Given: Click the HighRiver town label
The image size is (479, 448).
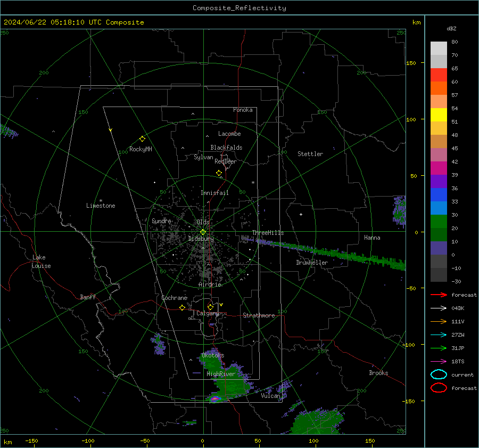Looking at the screenshot, I should click(221, 374).
